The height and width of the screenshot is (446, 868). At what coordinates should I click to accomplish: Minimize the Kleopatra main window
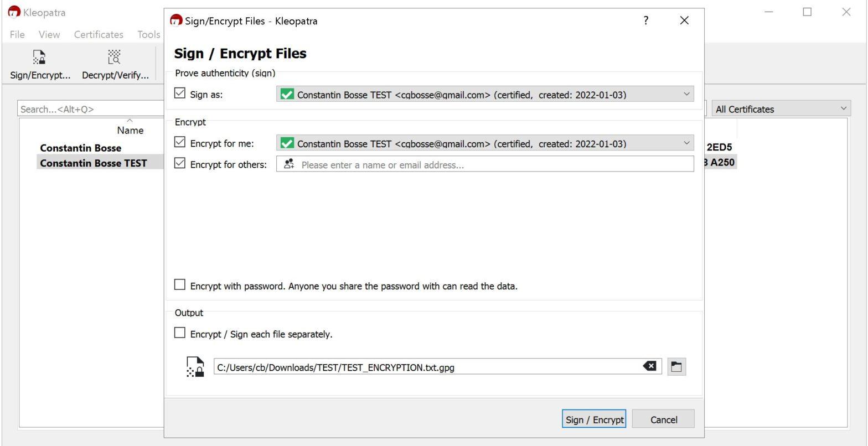tap(769, 12)
